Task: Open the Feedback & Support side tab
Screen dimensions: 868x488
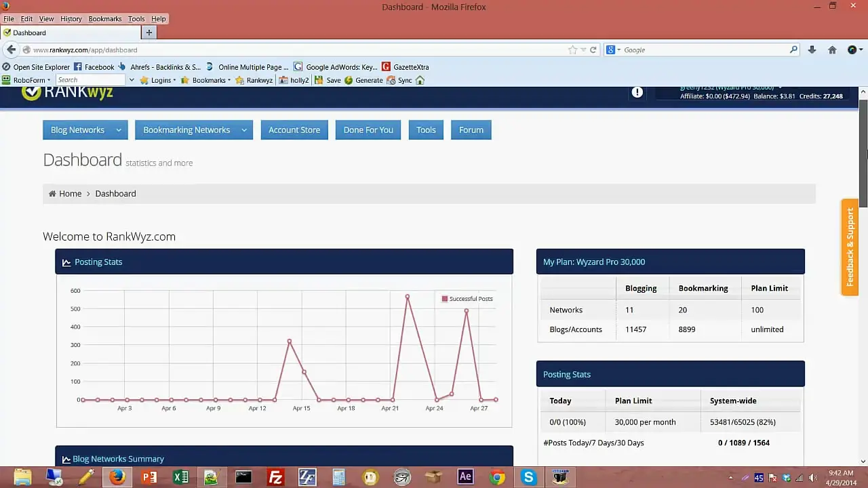Action: coord(850,247)
